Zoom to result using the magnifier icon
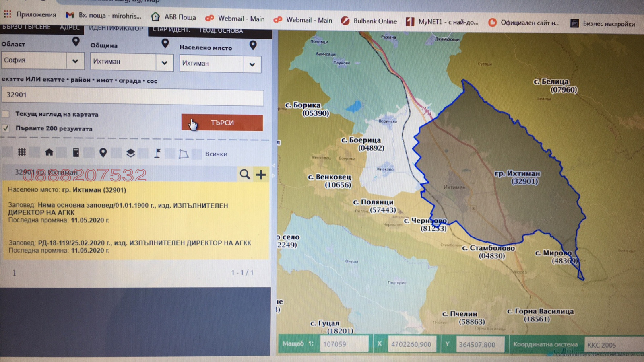 (x=245, y=174)
